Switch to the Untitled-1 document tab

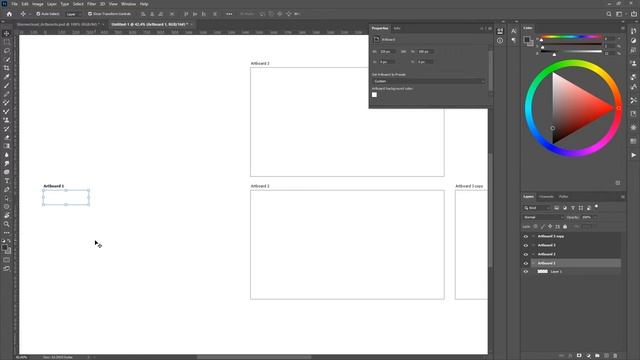tap(149, 24)
